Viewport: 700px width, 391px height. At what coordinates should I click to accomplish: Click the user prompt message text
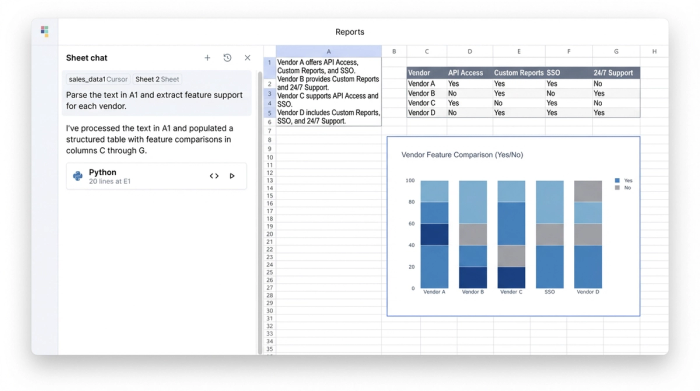tap(154, 100)
